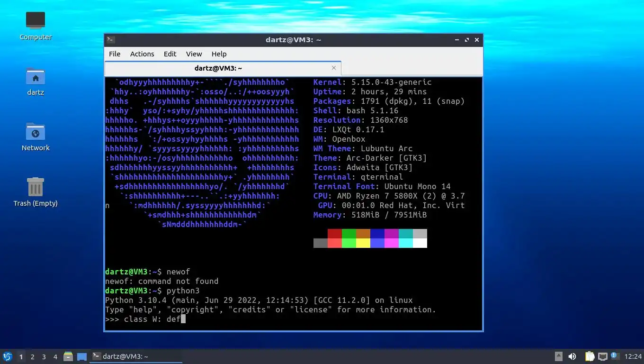644x364 pixels.
Task: Open the network connection tray icon
Action: [x=603, y=356]
